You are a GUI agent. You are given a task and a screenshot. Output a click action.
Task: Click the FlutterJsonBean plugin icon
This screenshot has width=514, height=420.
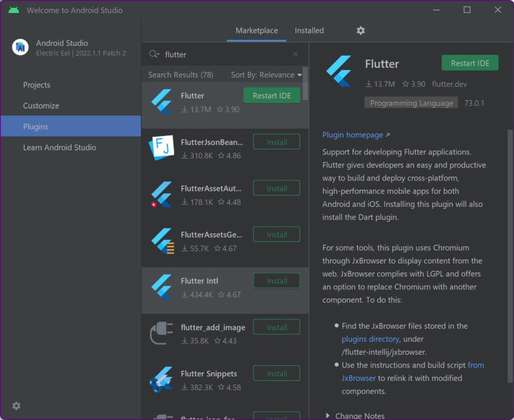pos(161,148)
